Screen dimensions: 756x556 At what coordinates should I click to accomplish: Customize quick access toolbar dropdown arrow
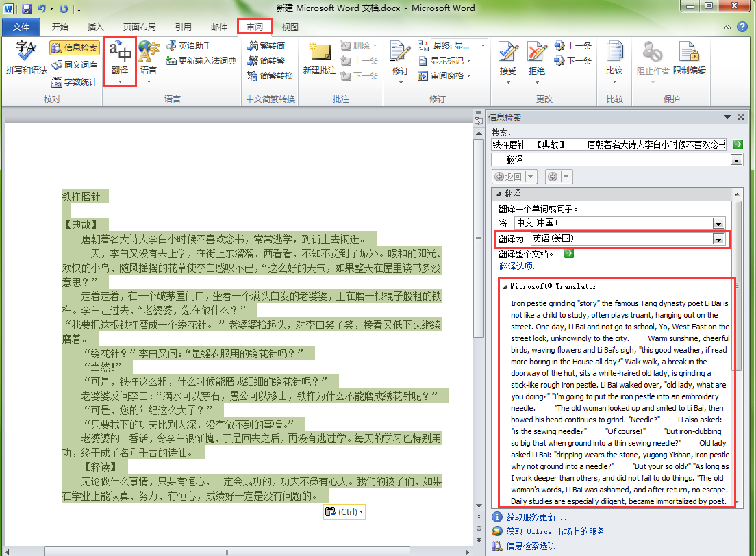click(x=79, y=9)
